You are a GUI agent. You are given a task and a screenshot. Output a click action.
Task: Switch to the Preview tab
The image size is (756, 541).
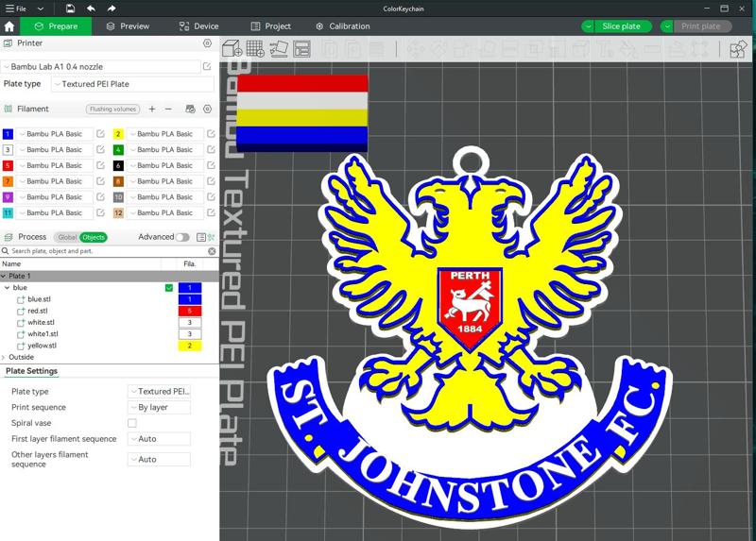point(128,26)
